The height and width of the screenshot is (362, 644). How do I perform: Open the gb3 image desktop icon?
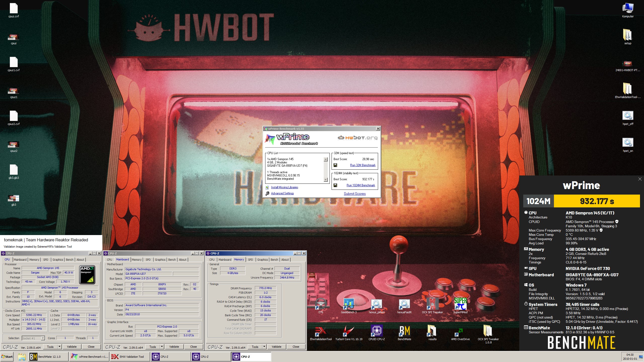14,200
